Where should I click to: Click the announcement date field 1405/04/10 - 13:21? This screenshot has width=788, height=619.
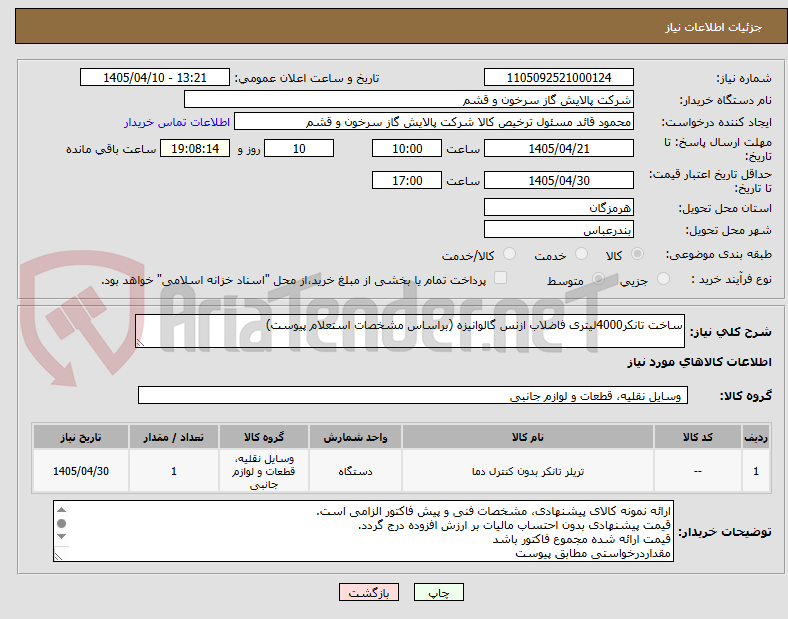(x=155, y=78)
